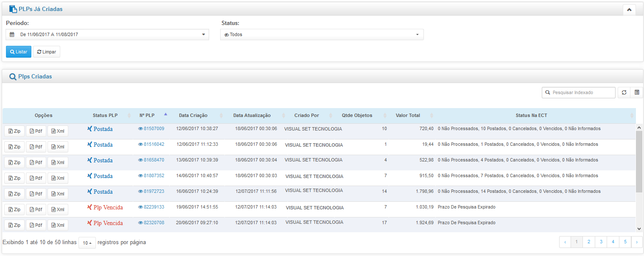
Task: Open the table column options icon
Action: [x=637, y=92]
